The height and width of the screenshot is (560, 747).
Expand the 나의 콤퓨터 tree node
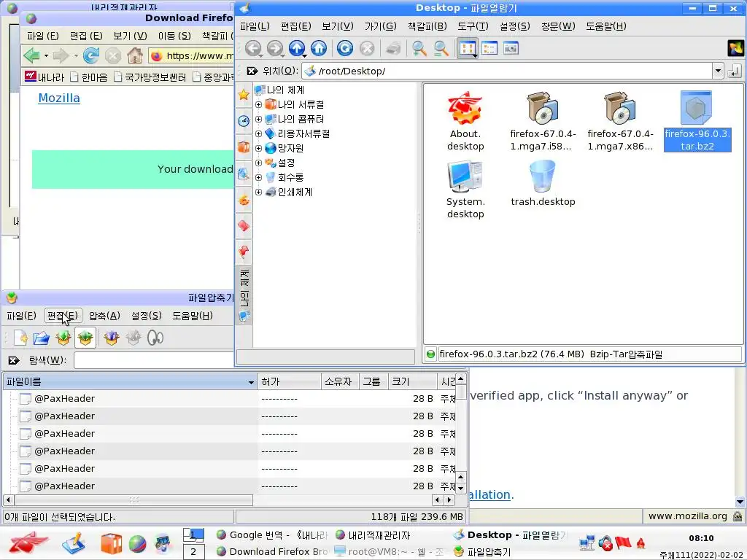tap(258, 119)
